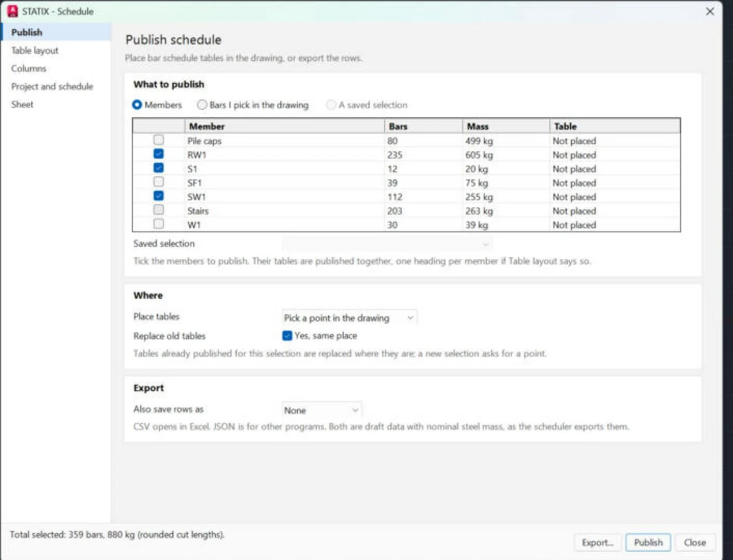
Task: Click 'Not placed' in the W1 row
Action: click(574, 225)
